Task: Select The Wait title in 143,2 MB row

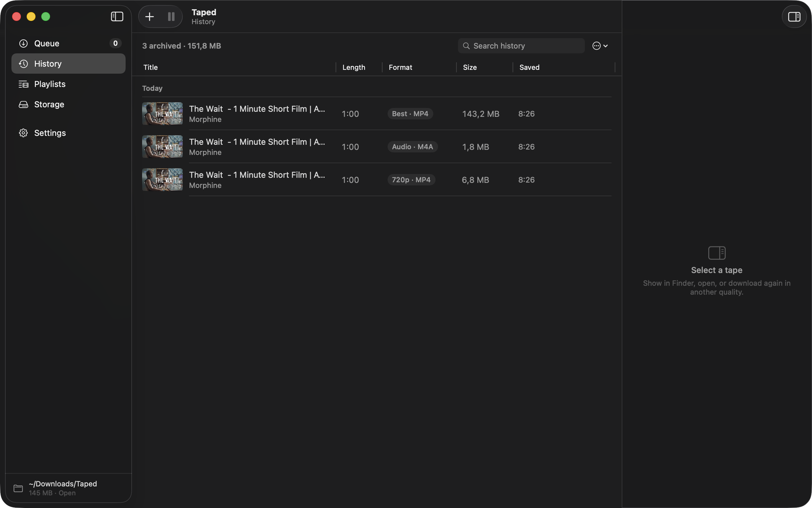Action: [x=257, y=109]
